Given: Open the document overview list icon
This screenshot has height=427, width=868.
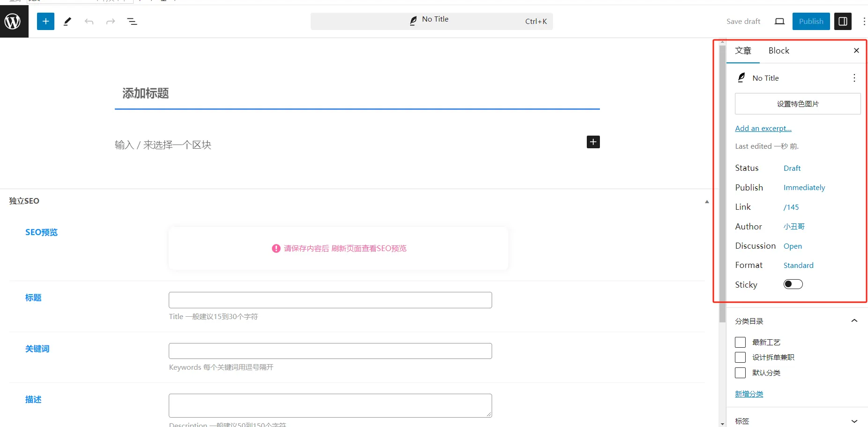Looking at the screenshot, I should pyautogui.click(x=132, y=22).
